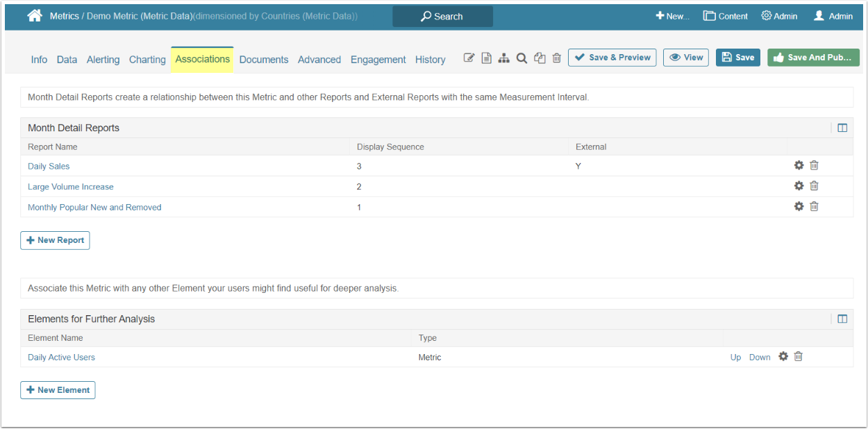This screenshot has width=868, height=429.
Task: Click the hierarchy sitemap icon in toolbar
Action: tap(504, 58)
